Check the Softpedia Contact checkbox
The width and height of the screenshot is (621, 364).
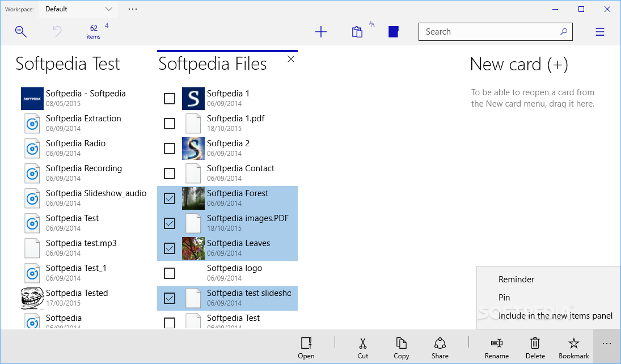coord(170,173)
